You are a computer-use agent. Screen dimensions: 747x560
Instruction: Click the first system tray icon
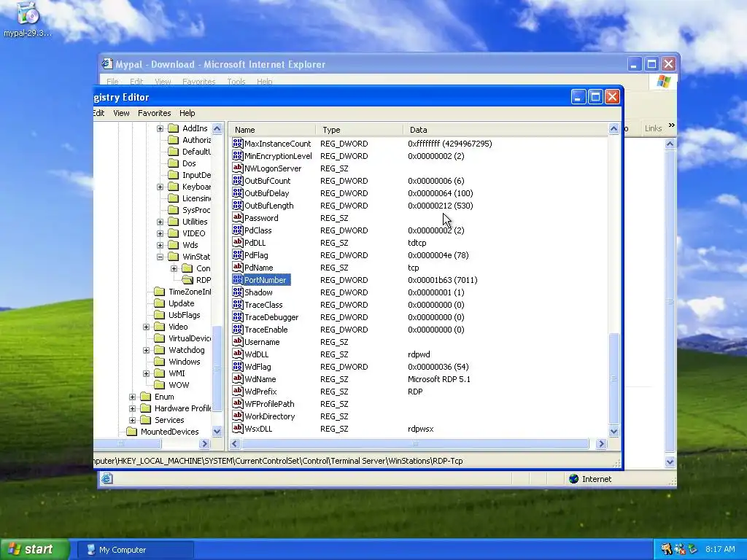(x=666, y=549)
